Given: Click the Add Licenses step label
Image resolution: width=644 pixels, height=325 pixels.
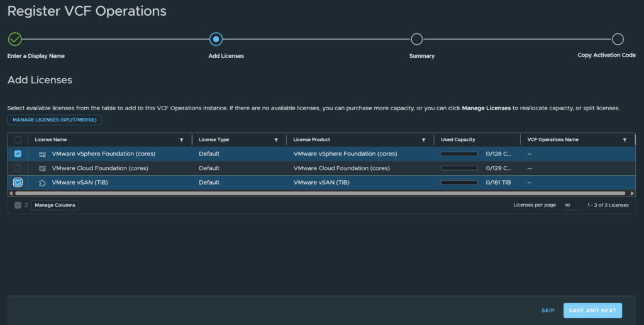Looking at the screenshot, I should tap(226, 56).
